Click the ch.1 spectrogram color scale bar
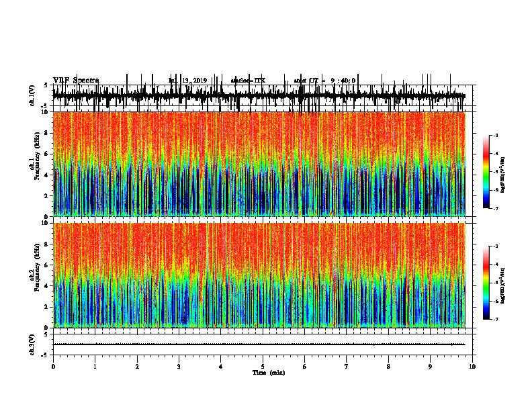 (486, 172)
